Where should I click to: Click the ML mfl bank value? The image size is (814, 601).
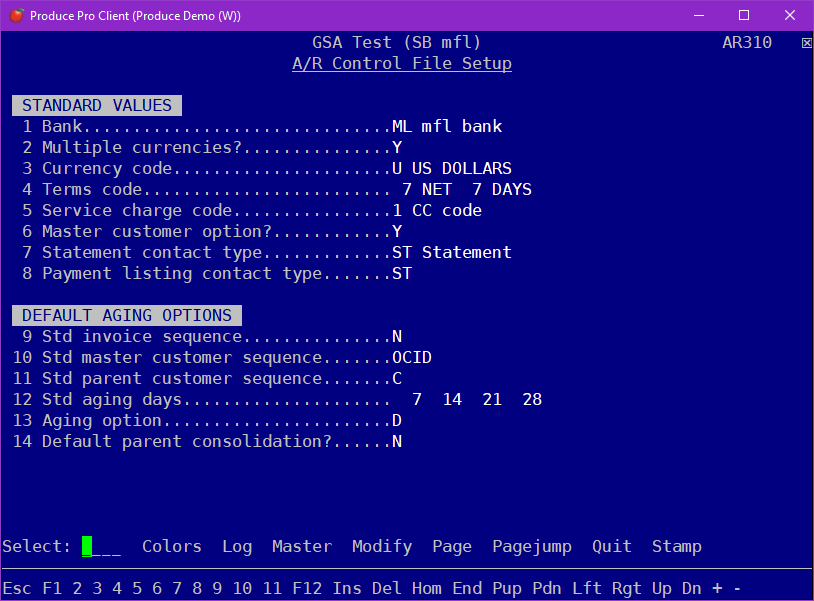tap(447, 126)
